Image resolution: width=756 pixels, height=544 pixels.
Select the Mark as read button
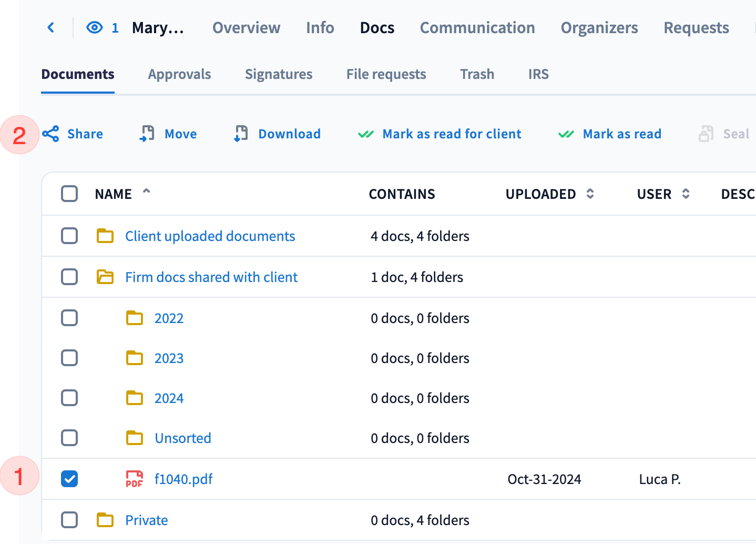pos(621,134)
